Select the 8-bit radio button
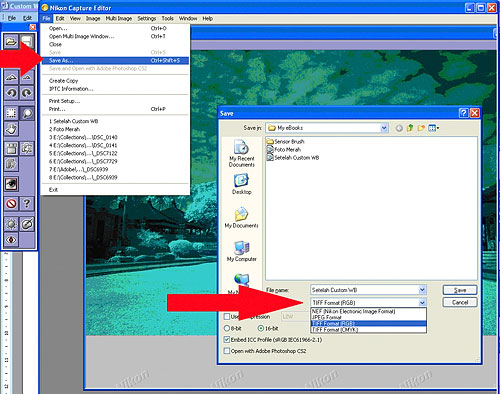This screenshot has height=394, width=500. click(227, 328)
